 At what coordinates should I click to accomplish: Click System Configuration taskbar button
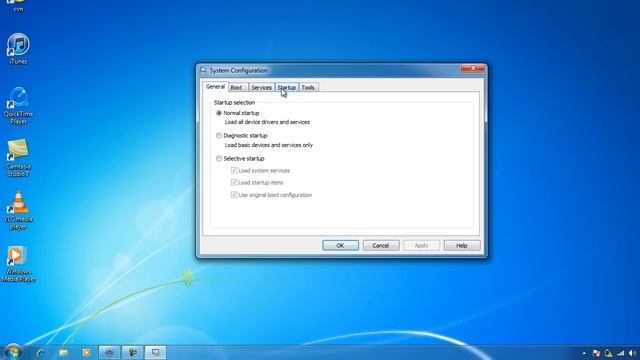[156, 352]
